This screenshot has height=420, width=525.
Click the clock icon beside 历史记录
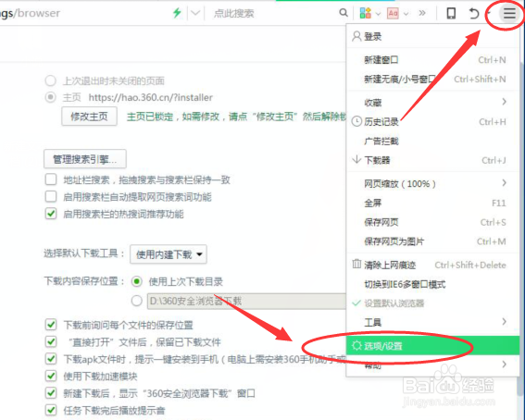tap(356, 121)
